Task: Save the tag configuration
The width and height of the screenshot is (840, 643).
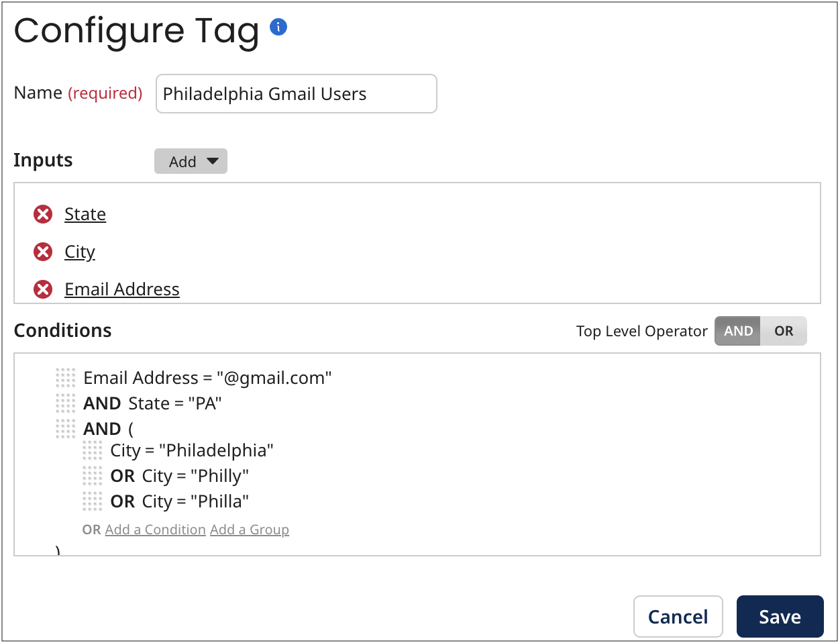Action: point(780,616)
